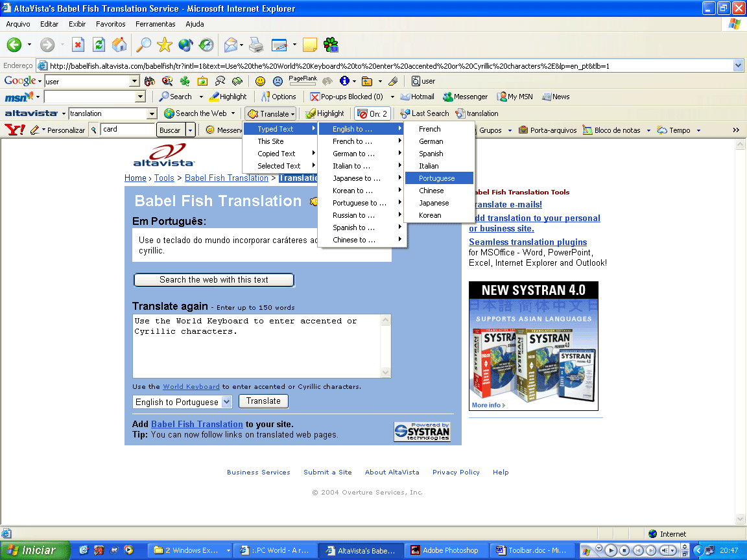Click the AltaVista Last Search button
Viewport: 747px width, 560px height.
pos(425,113)
